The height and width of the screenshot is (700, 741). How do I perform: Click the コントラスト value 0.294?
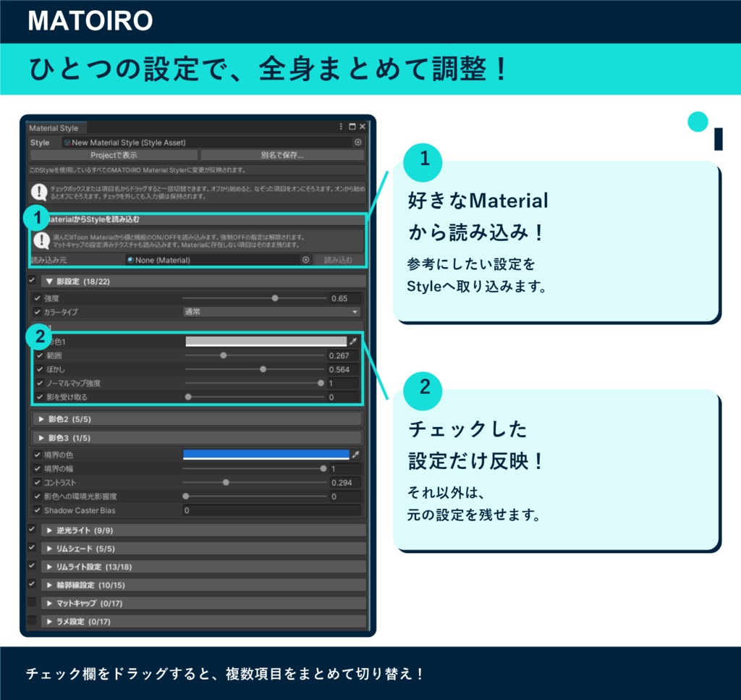(x=345, y=483)
